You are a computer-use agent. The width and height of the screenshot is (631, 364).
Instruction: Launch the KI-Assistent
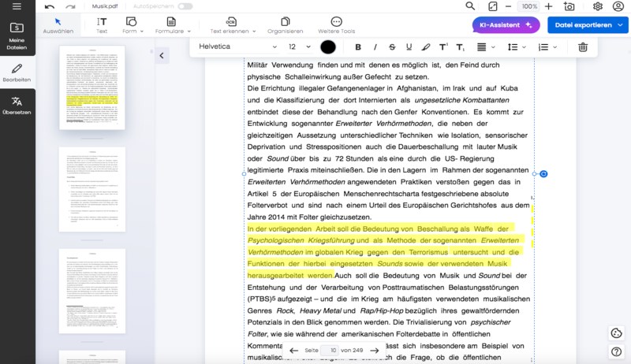coord(506,25)
